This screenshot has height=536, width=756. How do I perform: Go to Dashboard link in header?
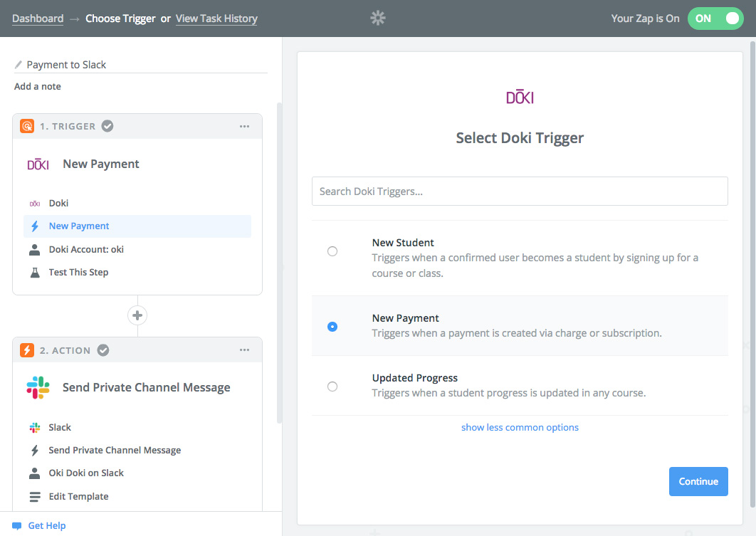38,19
